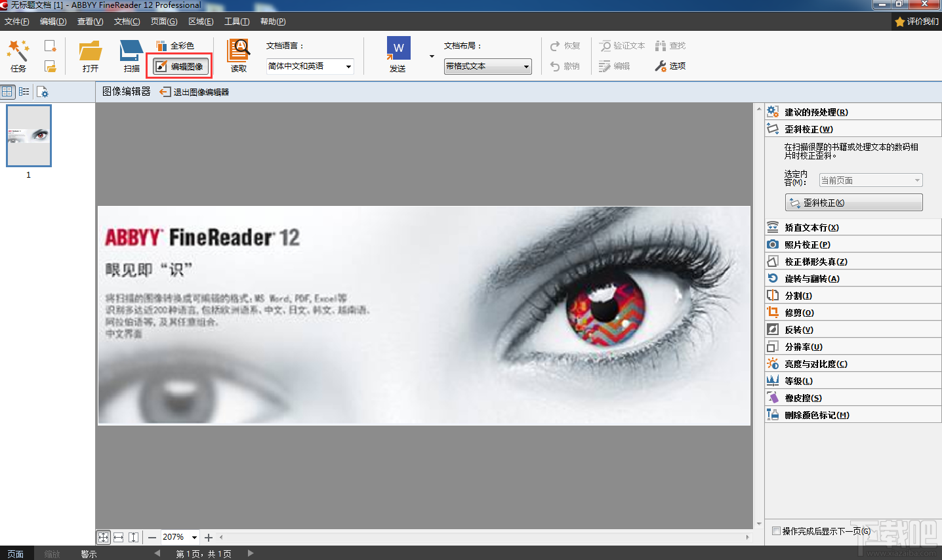Image resolution: width=942 pixels, height=560 pixels.
Task: Expand the 分割(I) section
Action: click(853, 296)
